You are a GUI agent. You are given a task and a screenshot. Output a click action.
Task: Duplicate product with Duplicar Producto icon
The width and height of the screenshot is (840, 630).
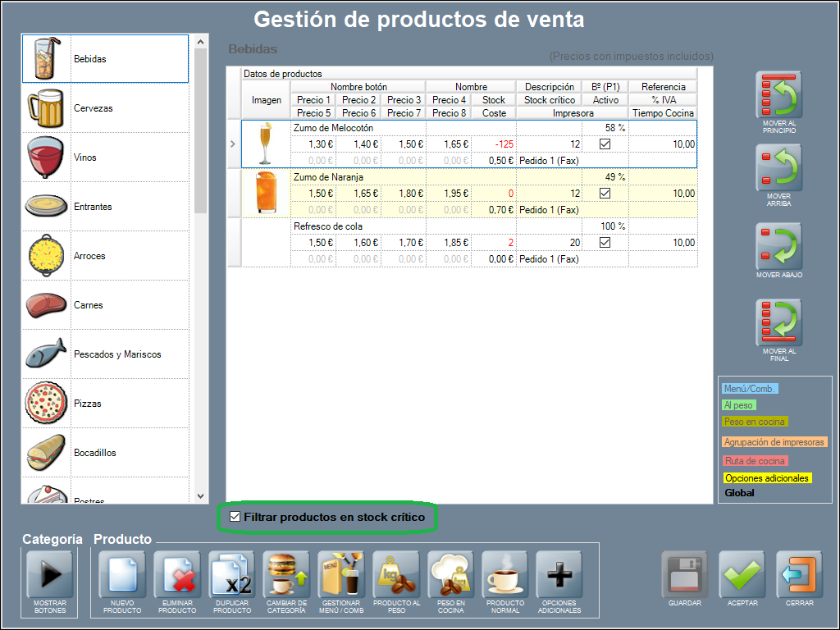(232, 575)
